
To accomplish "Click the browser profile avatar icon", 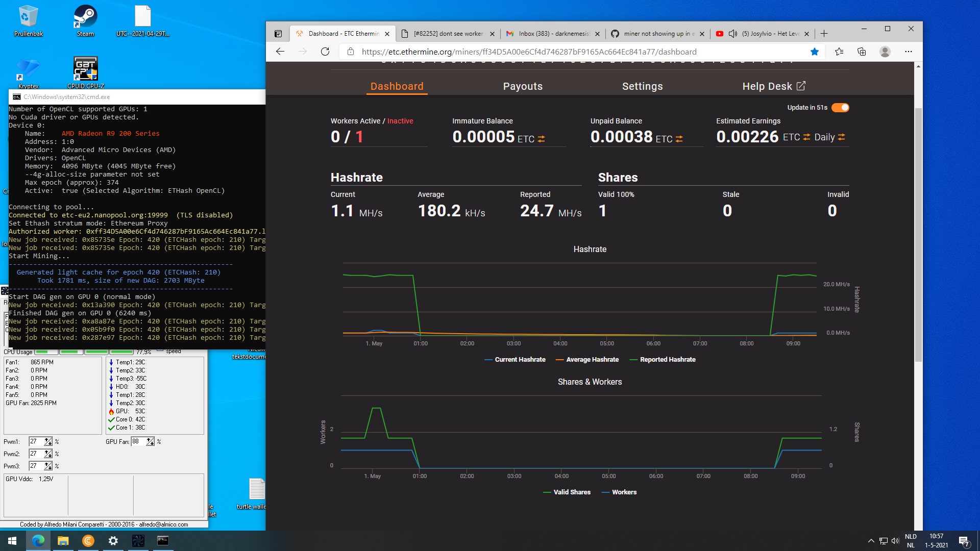I will (x=886, y=52).
